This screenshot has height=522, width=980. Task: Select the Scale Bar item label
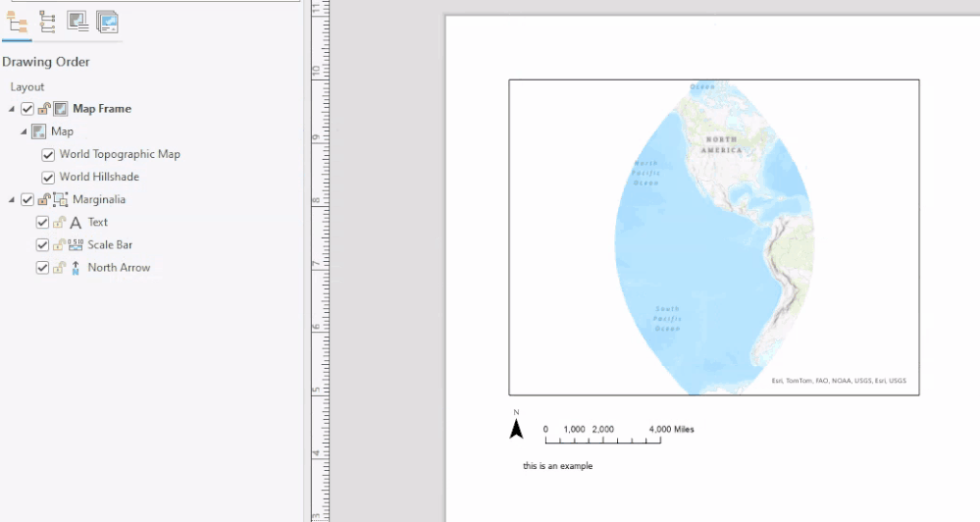tap(110, 244)
